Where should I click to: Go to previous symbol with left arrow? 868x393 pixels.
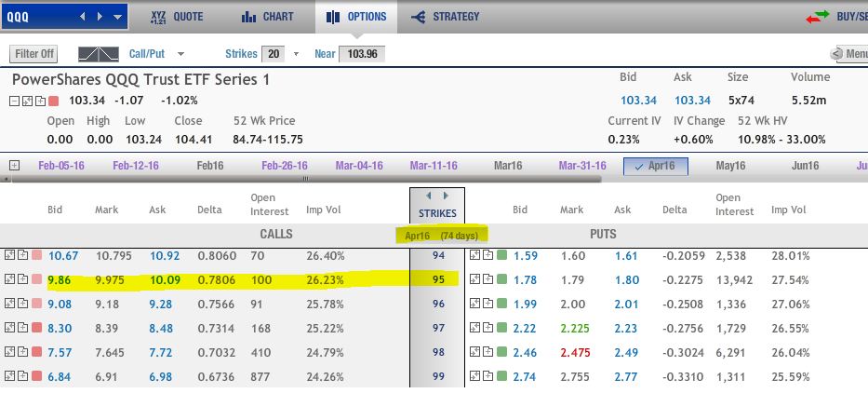pyautogui.click(x=83, y=17)
